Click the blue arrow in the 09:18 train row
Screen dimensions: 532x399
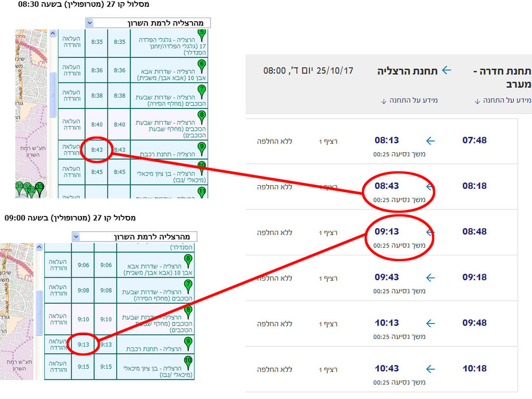[x=430, y=278]
